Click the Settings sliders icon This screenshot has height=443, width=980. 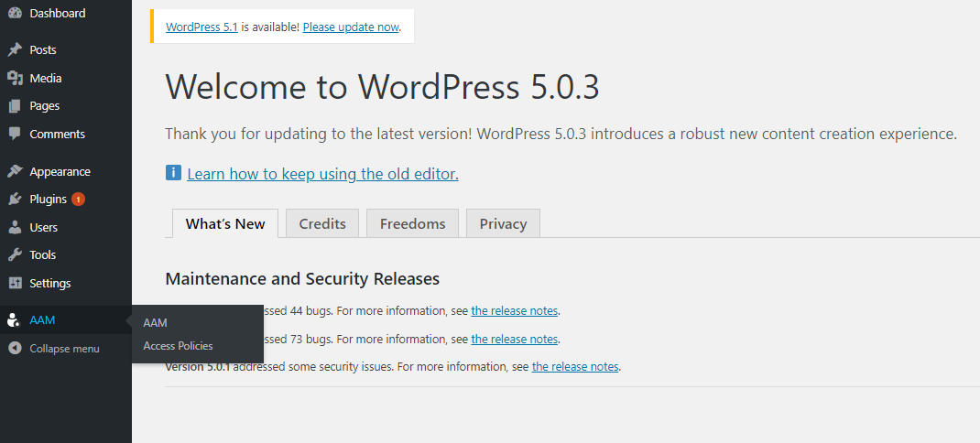pyautogui.click(x=15, y=283)
